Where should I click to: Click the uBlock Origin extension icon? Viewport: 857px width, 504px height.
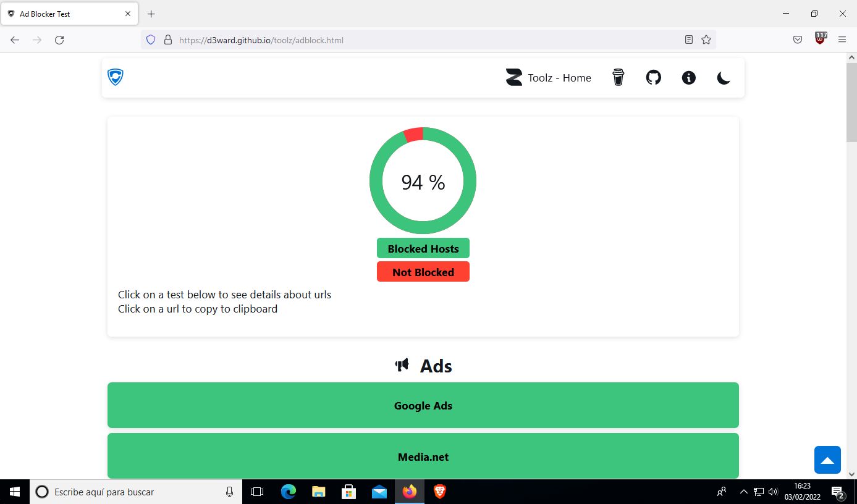click(821, 39)
